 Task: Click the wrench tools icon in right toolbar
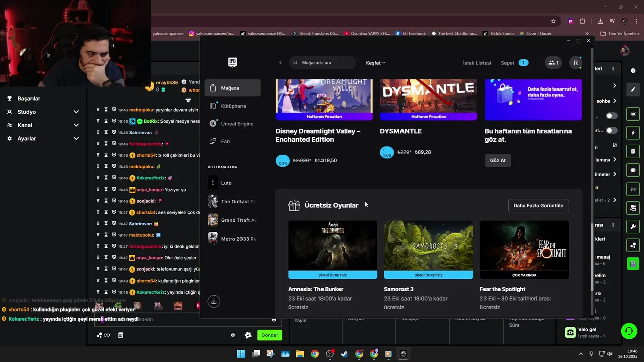tap(633, 226)
